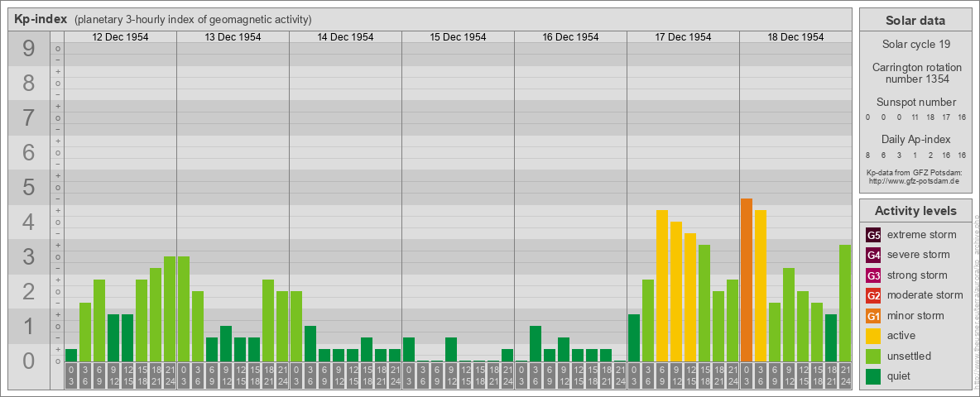Click the '21 24' hour label under 18 Dec
This screenshot has height=397, width=980.
pos(845,375)
